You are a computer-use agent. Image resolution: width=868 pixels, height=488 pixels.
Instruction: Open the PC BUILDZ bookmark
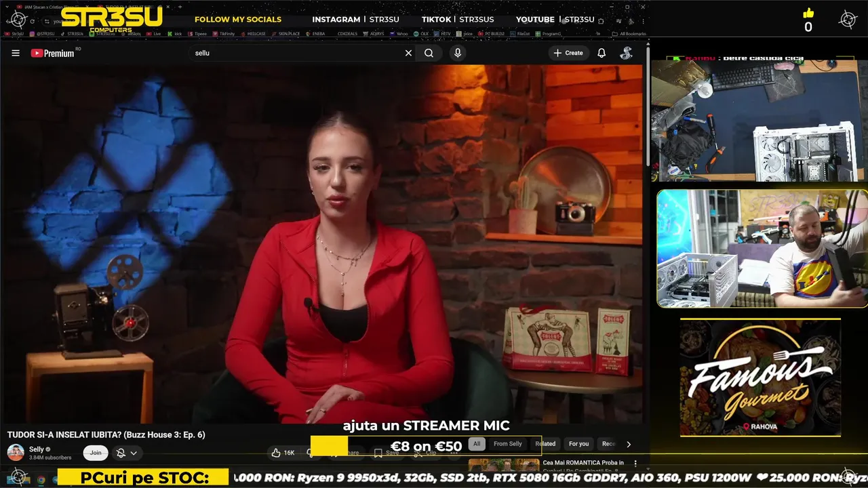click(491, 33)
